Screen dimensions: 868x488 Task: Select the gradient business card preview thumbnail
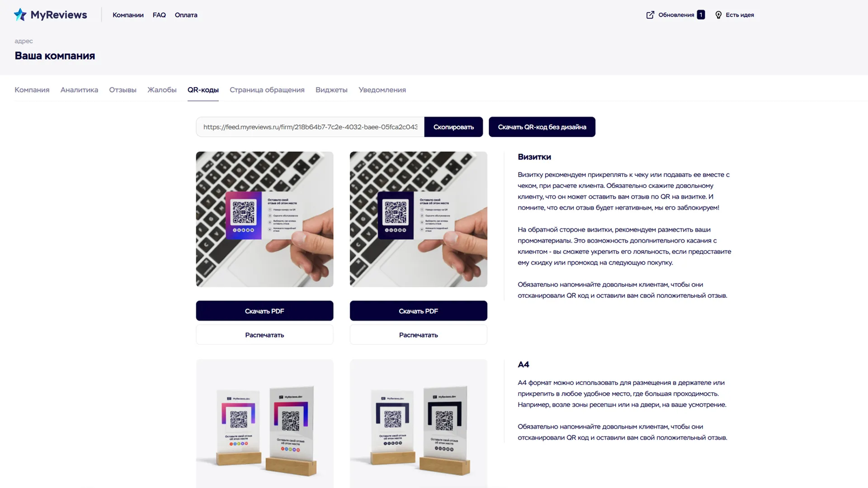264,219
